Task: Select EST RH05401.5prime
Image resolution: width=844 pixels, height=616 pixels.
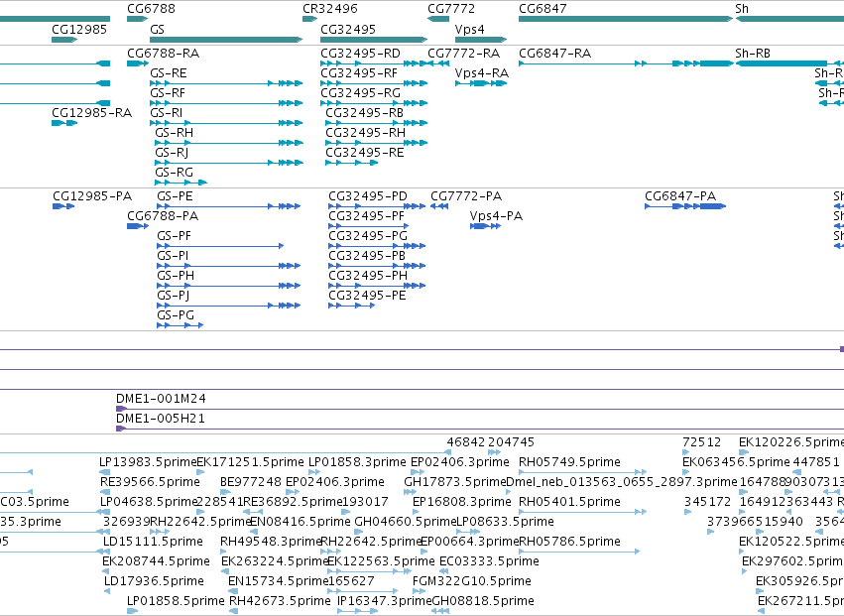Action: 569,502
